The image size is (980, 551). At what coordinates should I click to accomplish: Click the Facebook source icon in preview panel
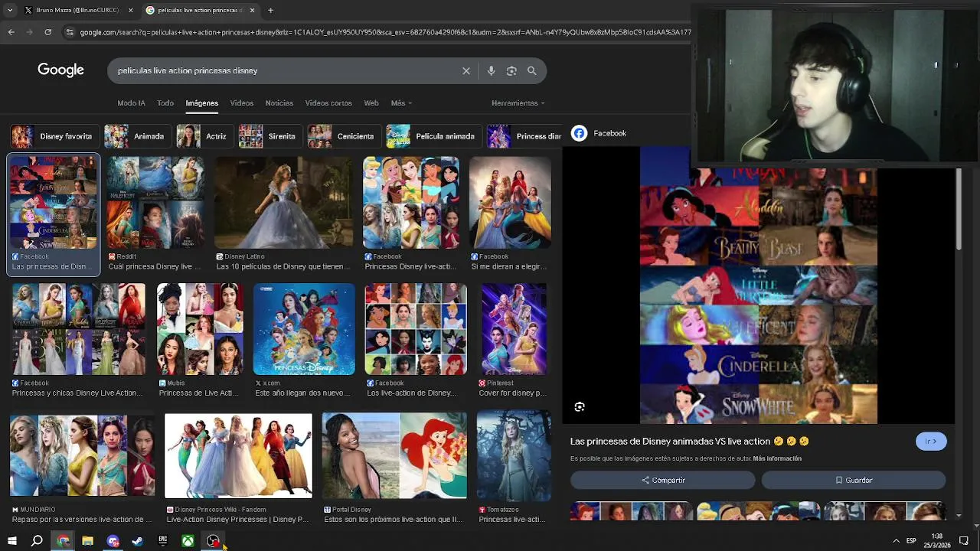point(580,133)
